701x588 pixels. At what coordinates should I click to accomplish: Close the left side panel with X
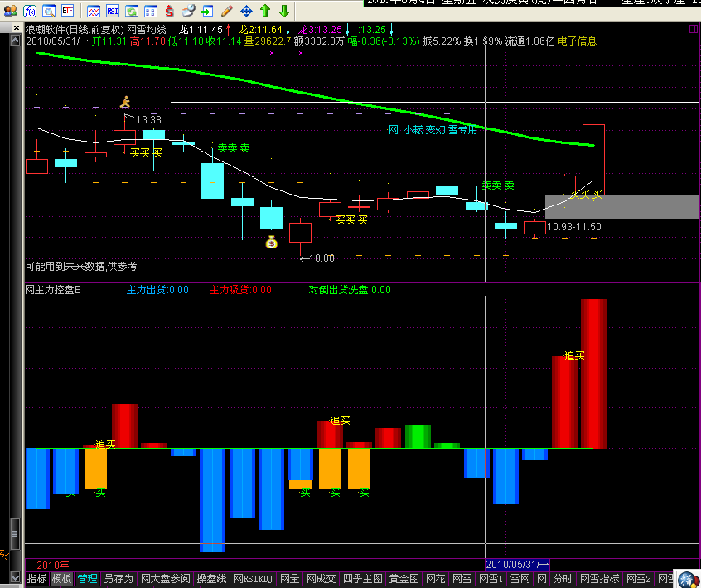(x=16, y=27)
